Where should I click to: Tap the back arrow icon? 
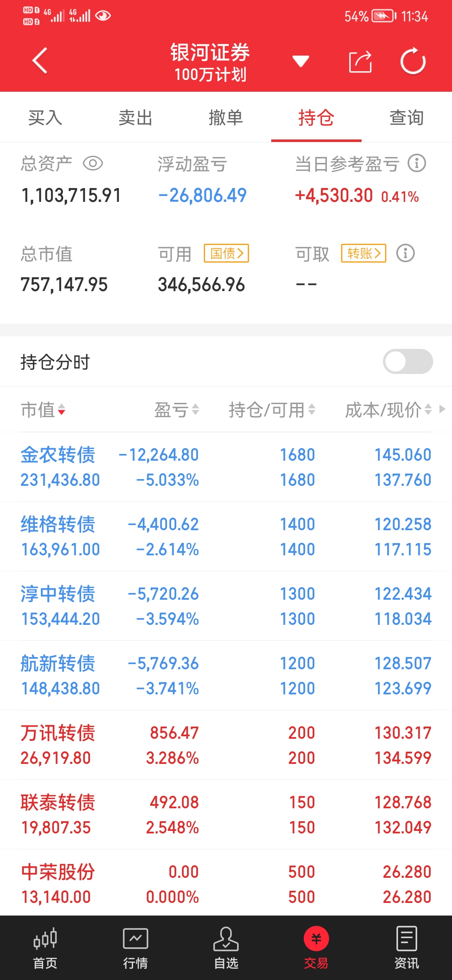40,61
